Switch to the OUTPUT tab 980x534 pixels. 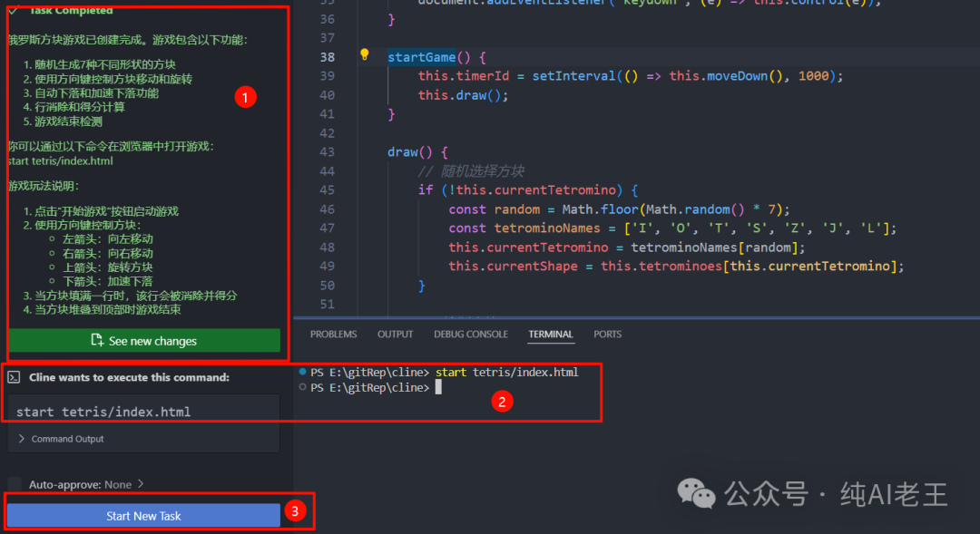(x=395, y=335)
